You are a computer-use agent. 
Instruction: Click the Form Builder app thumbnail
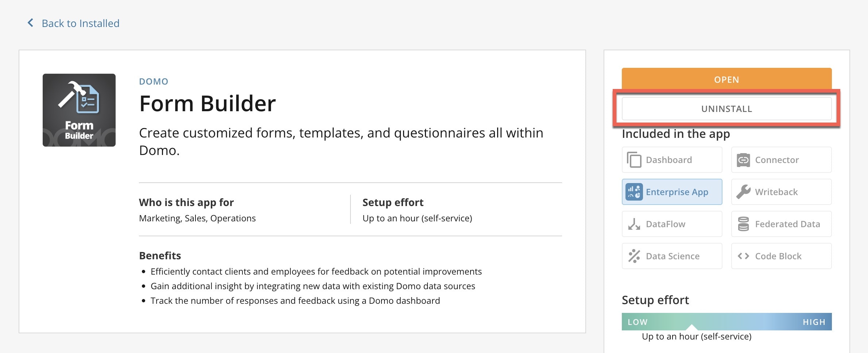(x=79, y=110)
